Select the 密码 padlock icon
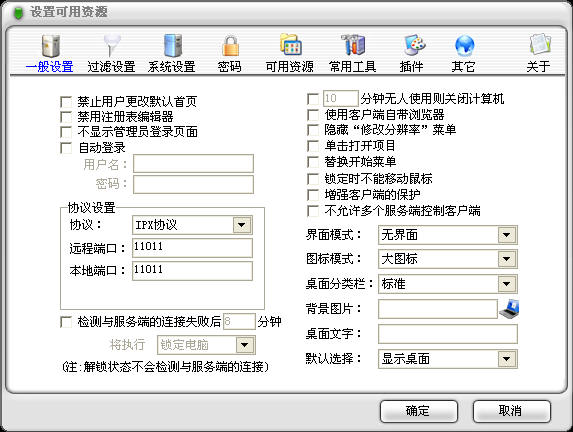 coord(230,46)
